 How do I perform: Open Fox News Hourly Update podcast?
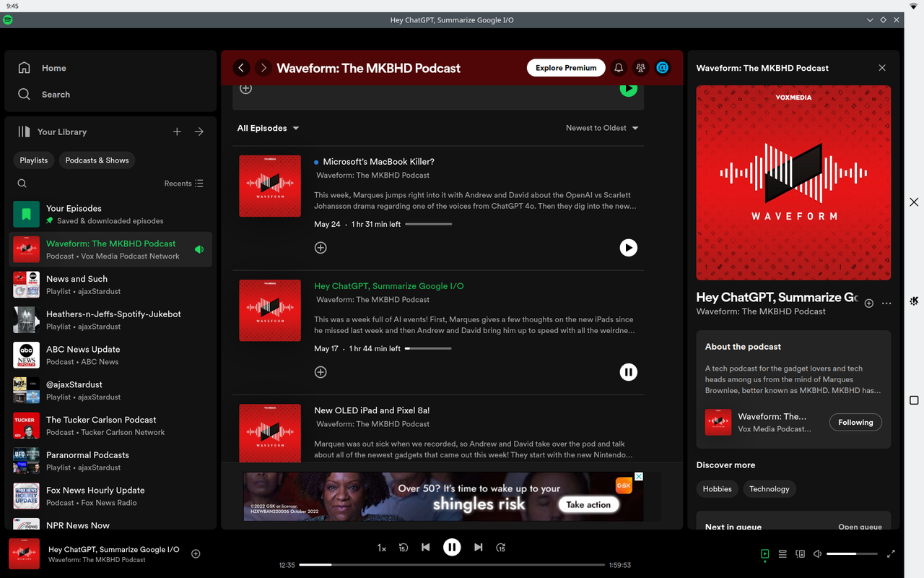[110, 496]
